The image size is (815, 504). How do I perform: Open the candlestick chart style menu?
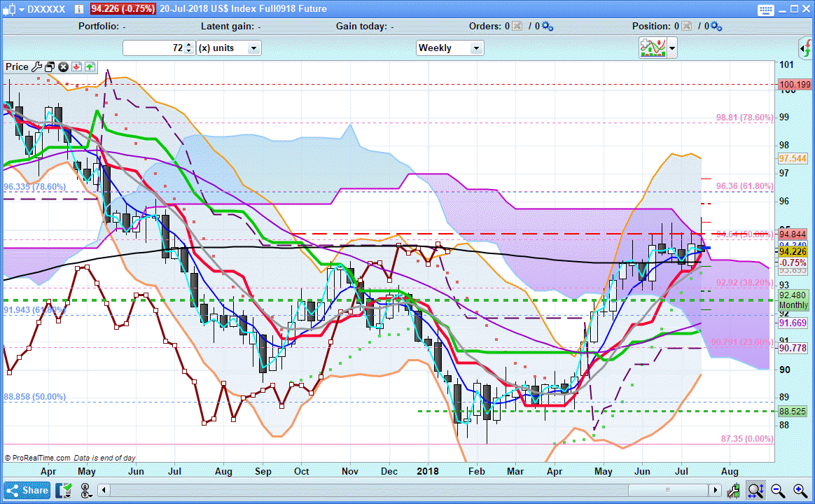(x=13, y=9)
